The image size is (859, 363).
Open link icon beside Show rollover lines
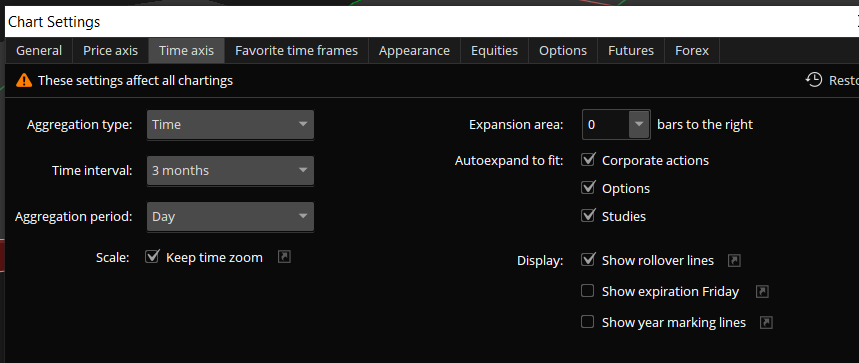(x=734, y=261)
